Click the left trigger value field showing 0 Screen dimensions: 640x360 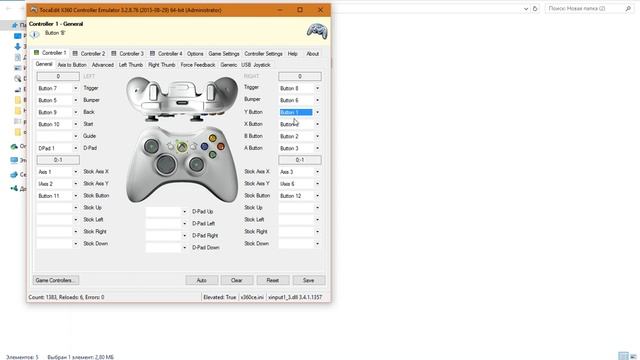pyautogui.click(x=58, y=76)
